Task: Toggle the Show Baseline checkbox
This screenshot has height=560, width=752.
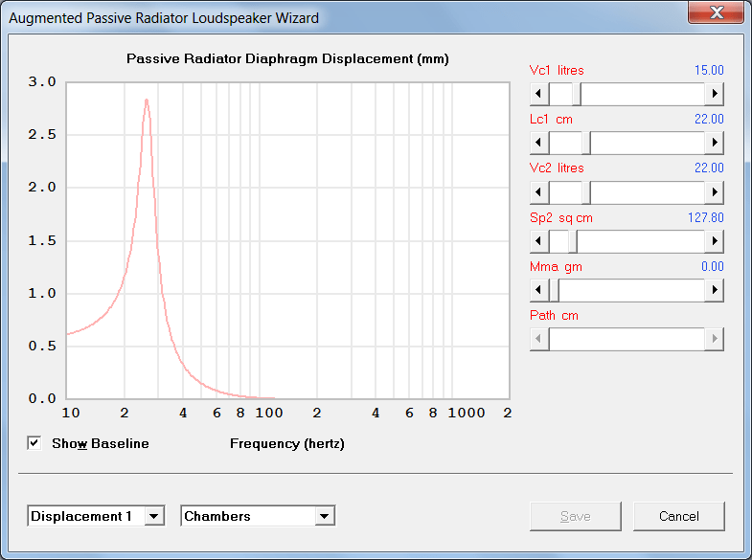Action: point(34,442)
